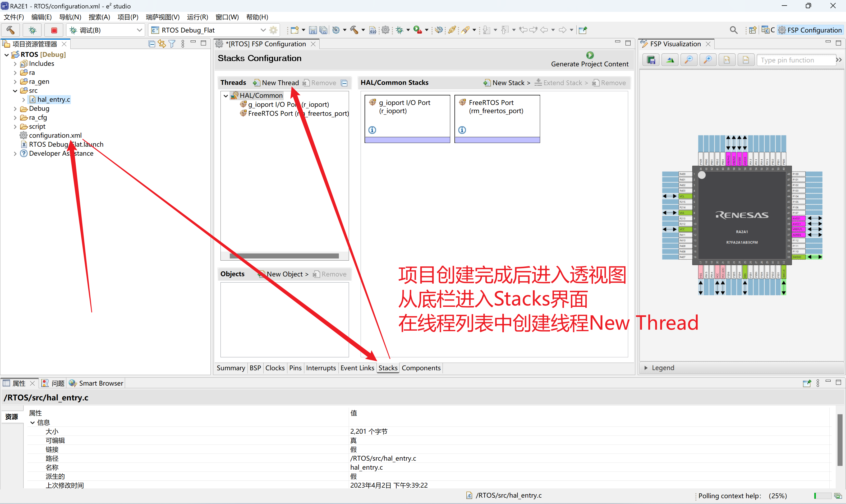846x504 pixels.
Task: Click the Build (hammer) toolbar icon
Action: point(354,30)
